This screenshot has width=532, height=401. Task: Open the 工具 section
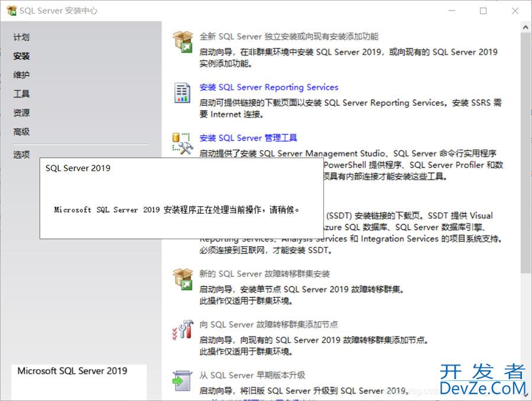pyautogui.click(x=21, y=94)
